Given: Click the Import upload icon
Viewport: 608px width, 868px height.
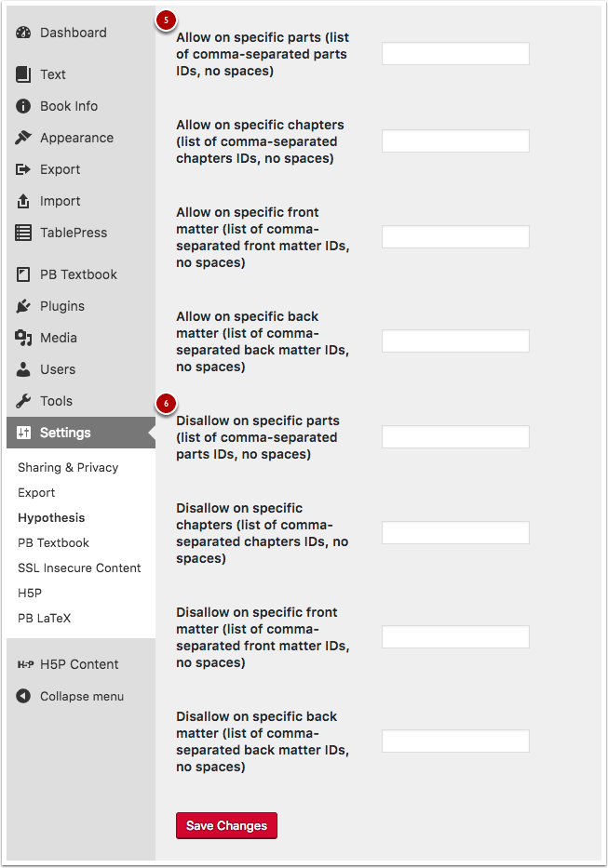Looking at the screenshot, I should (x=23, y=201).
